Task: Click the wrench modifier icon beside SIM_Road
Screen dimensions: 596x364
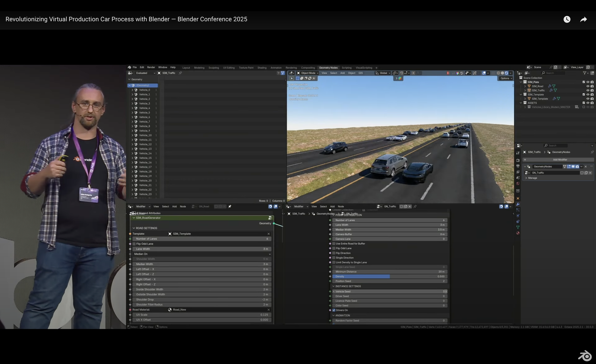Action: (550, 86)
